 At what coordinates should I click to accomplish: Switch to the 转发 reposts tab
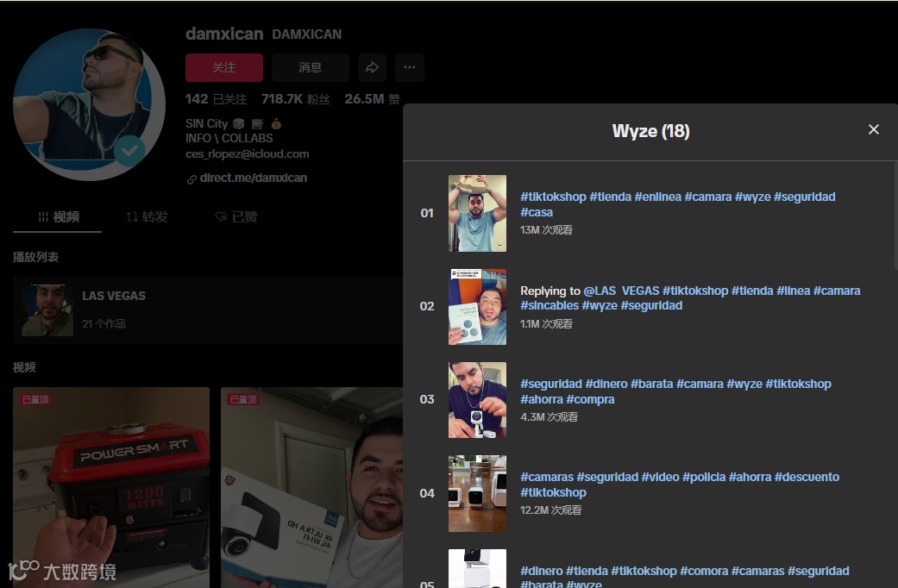(147, 217)
